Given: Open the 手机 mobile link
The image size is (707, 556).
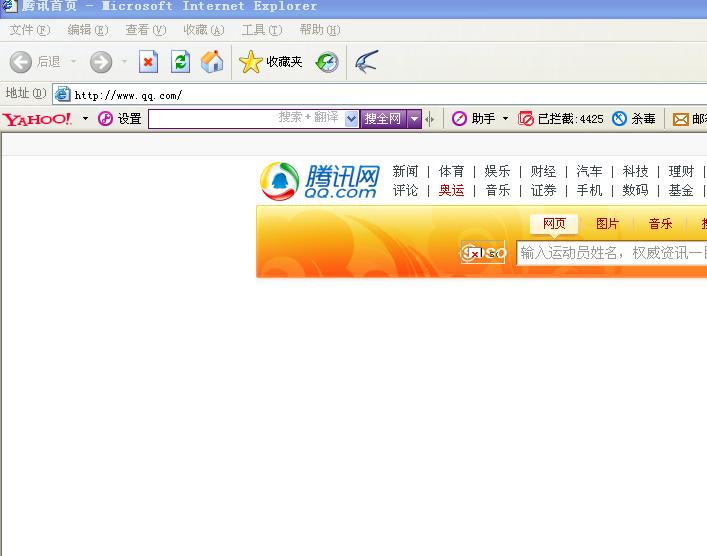Looking at the screenshot, I should pos(589,190).
